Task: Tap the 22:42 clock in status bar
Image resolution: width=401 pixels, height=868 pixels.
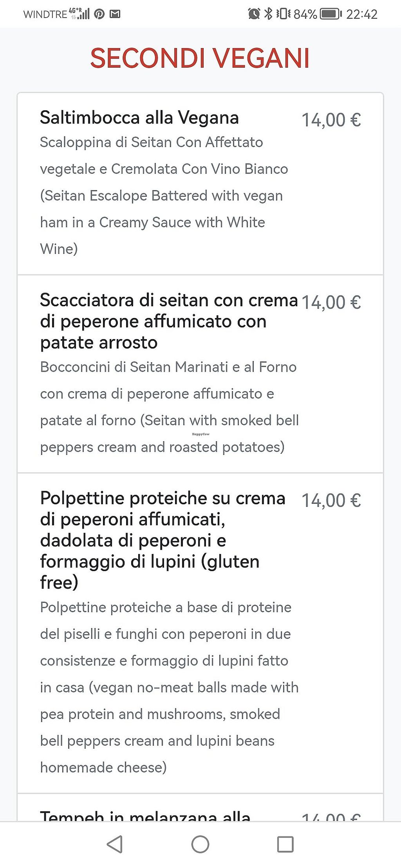Action: [361, 14]
